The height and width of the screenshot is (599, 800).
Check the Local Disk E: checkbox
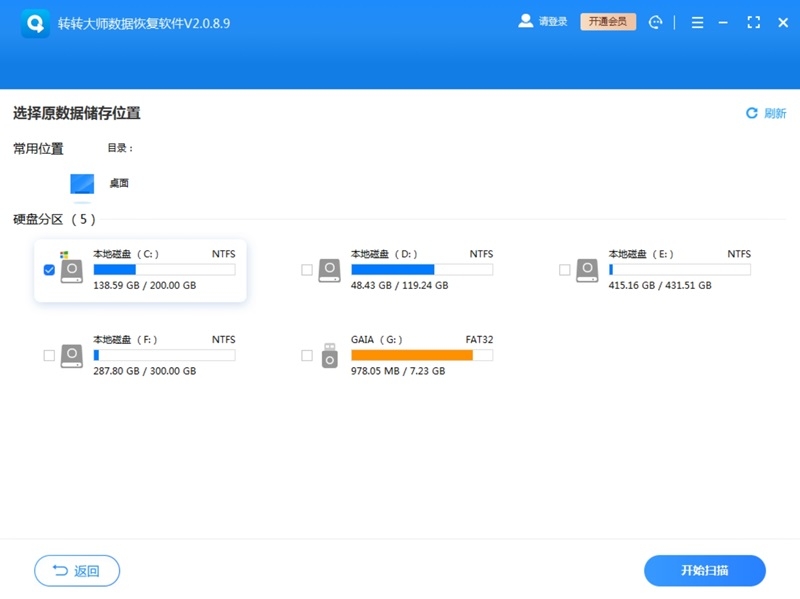pyautogui.click(x=563, y=269)
